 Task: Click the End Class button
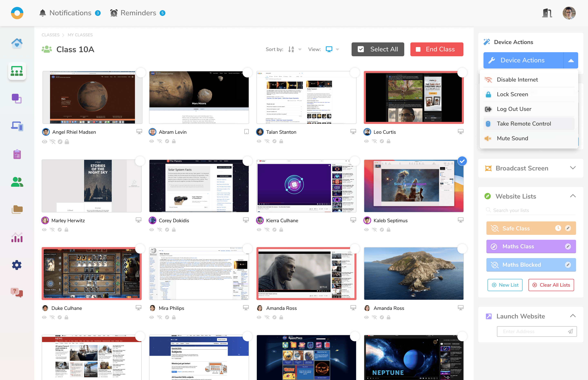437,49
